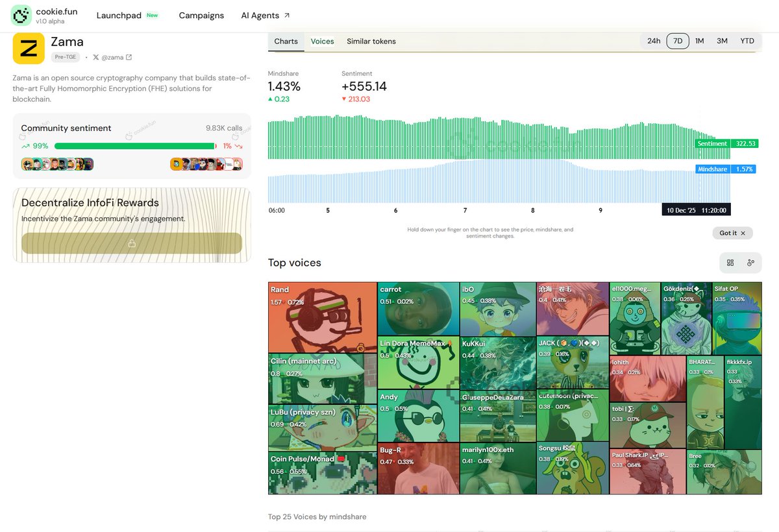Viewport: 779px width, 532px height.
Task: Click the cookie.fun logo icon
Action: click(21, 16)
